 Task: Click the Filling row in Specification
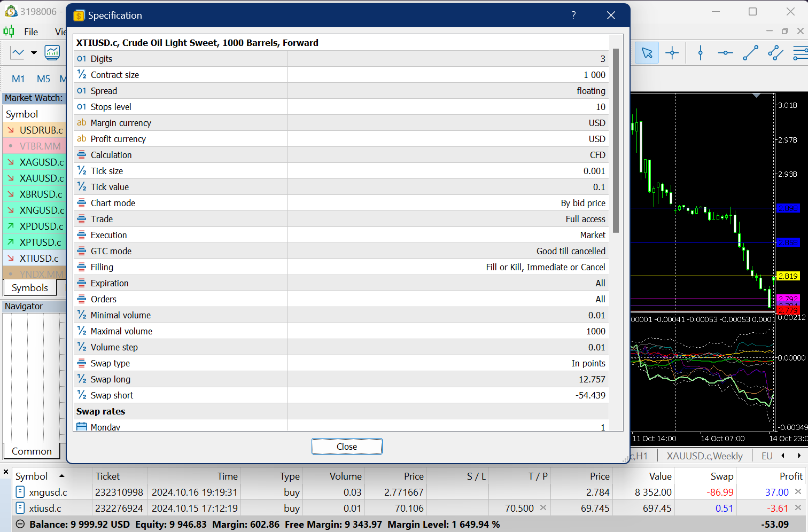click(x=341, y=267)
